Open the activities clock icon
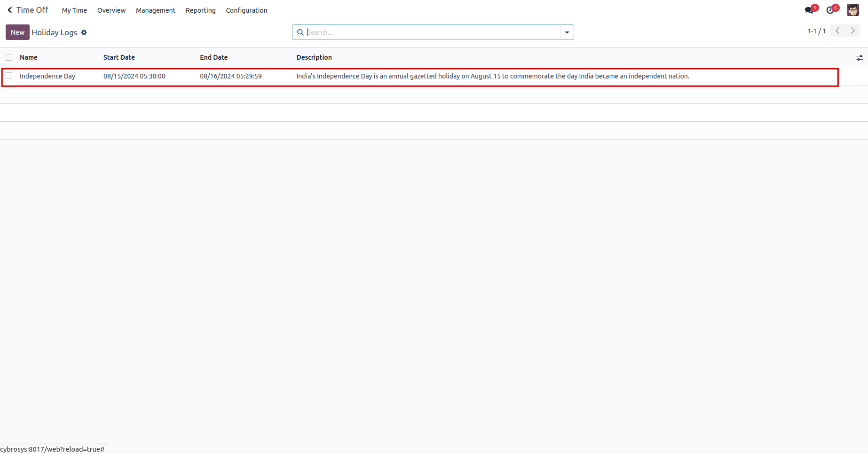Viewport: 868px width, 454px height. pos(830,10)
